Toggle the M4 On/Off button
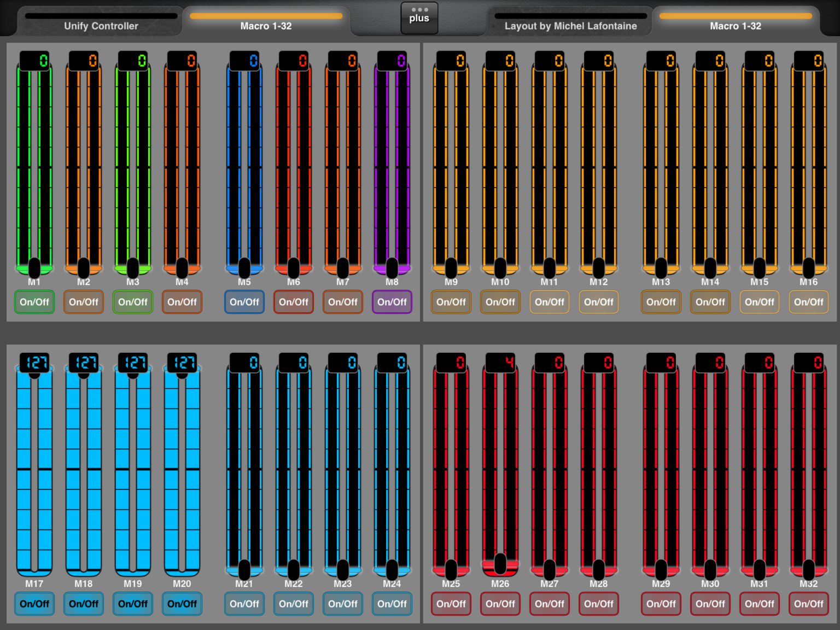Screen dimensions: 840x630 tap(182, 302)
